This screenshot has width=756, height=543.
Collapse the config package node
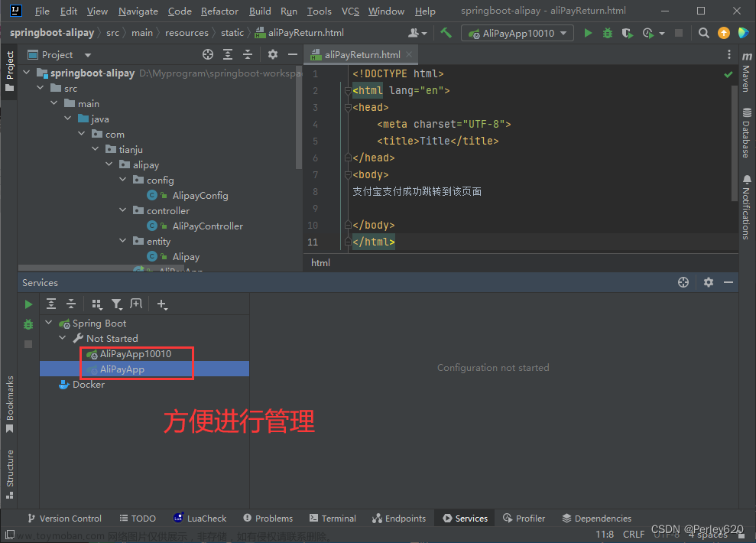tap(123, 180)
